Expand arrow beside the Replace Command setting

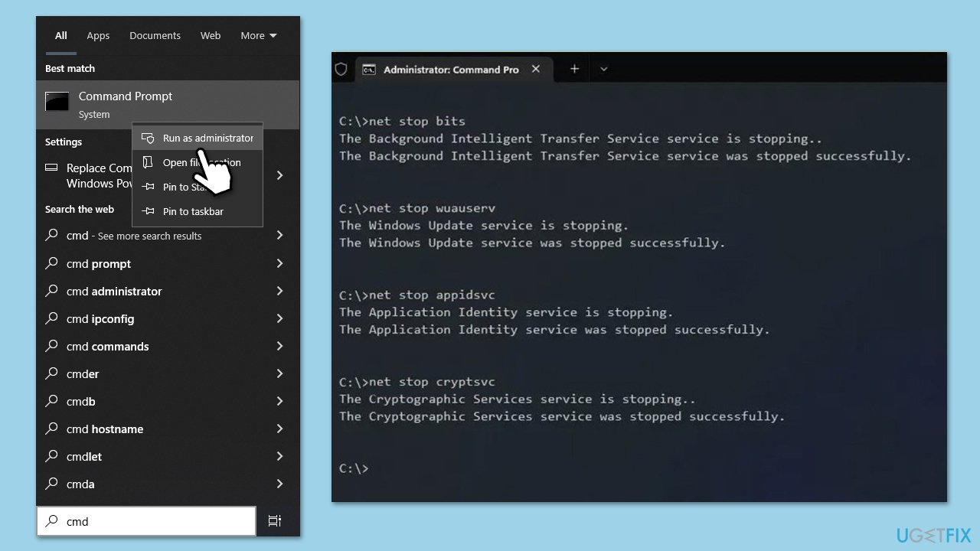point(280,175)
